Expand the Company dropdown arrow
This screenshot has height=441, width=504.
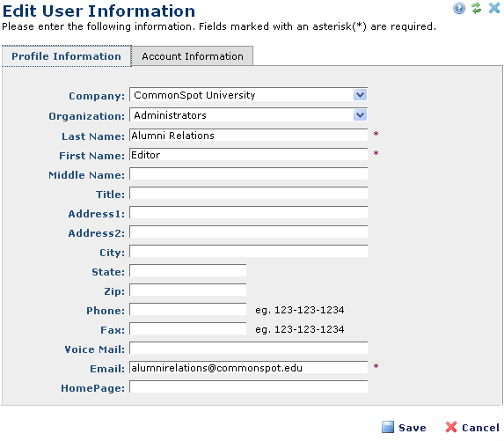[x=360, y=95]
